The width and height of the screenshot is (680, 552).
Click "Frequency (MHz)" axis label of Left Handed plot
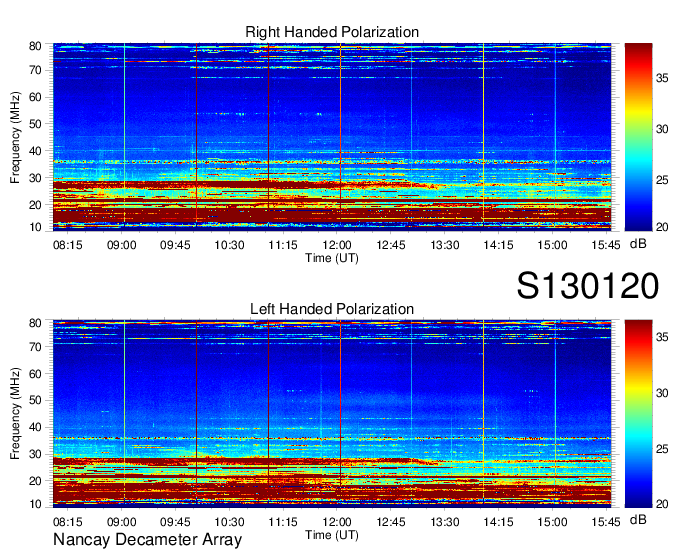coord(15,414)
